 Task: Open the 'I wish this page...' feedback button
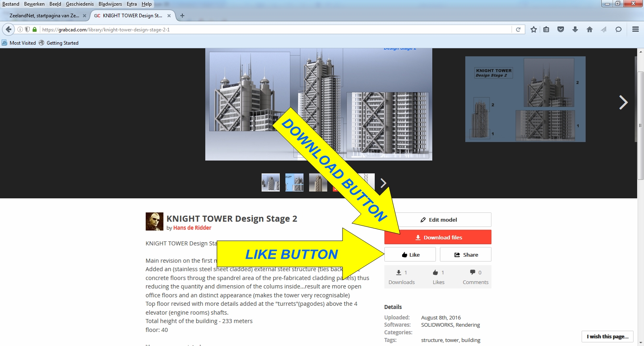pos(607,336)
